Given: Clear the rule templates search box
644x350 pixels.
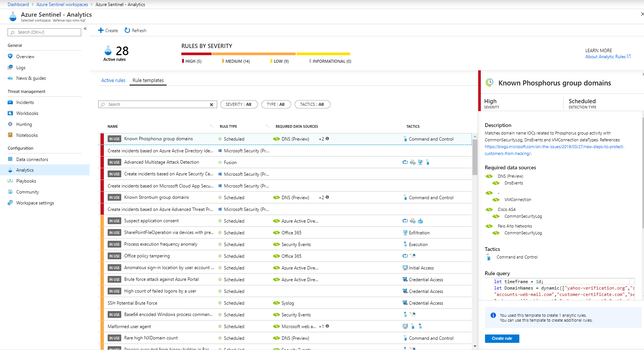Looking at the screenshot, I should pos(212,105).
